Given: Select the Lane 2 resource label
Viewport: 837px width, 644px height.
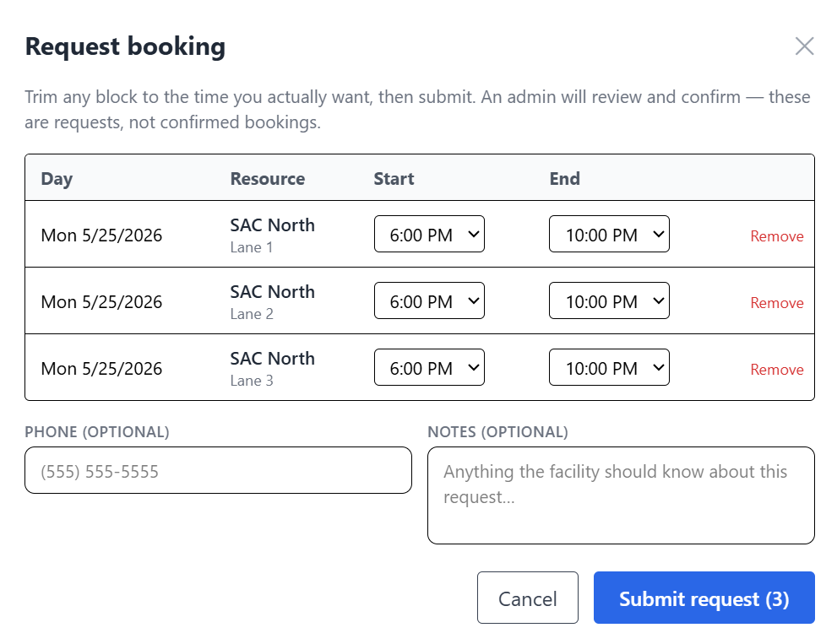Looking at the screenshot, I should point(252,314).
